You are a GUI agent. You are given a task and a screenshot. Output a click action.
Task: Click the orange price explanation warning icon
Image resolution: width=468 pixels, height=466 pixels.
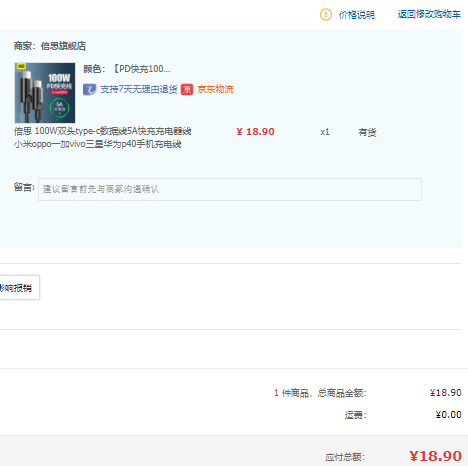click(326, 14)
